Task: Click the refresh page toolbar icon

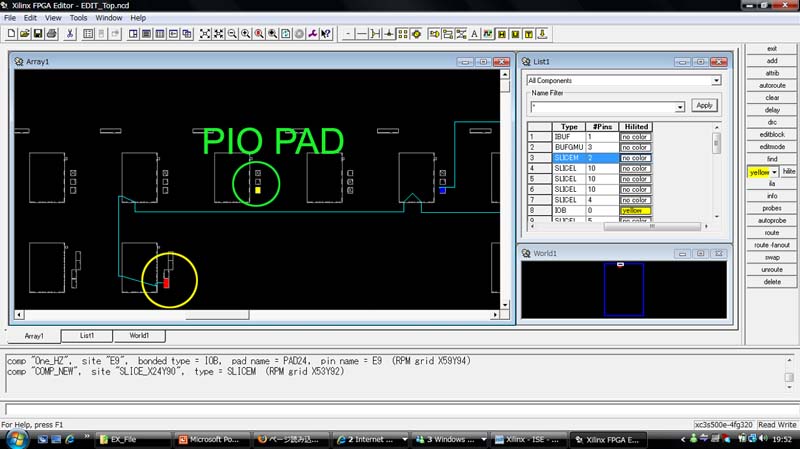Action: pos(286,34)
